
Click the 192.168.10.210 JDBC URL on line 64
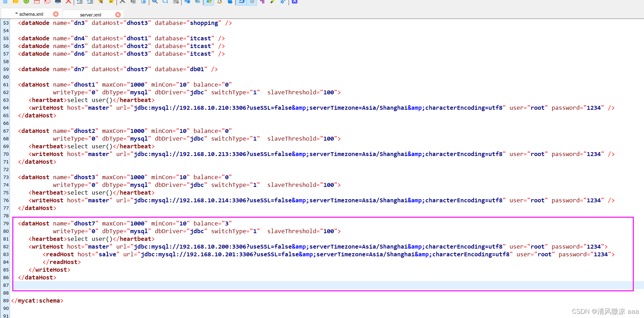318,108
